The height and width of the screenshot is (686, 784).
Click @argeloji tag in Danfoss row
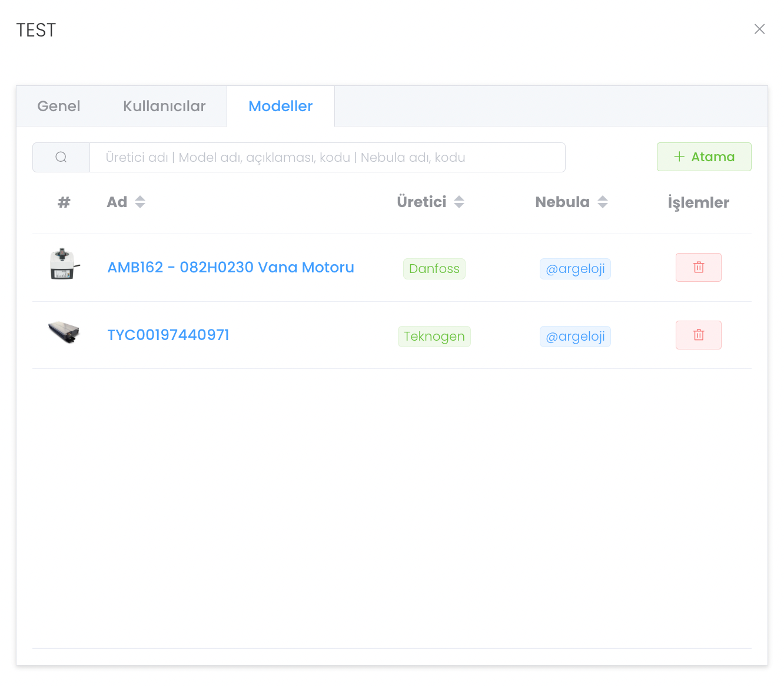pyautogui.click(x=575, y=269)
